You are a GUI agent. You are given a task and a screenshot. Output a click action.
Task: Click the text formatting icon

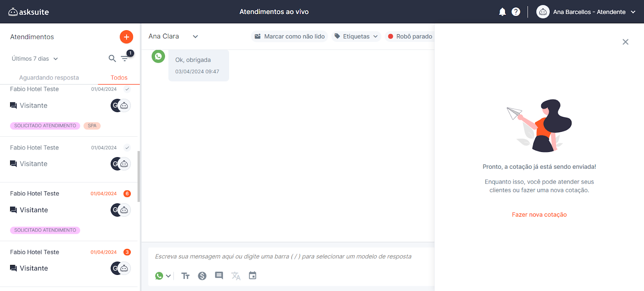tap(185, 276)
